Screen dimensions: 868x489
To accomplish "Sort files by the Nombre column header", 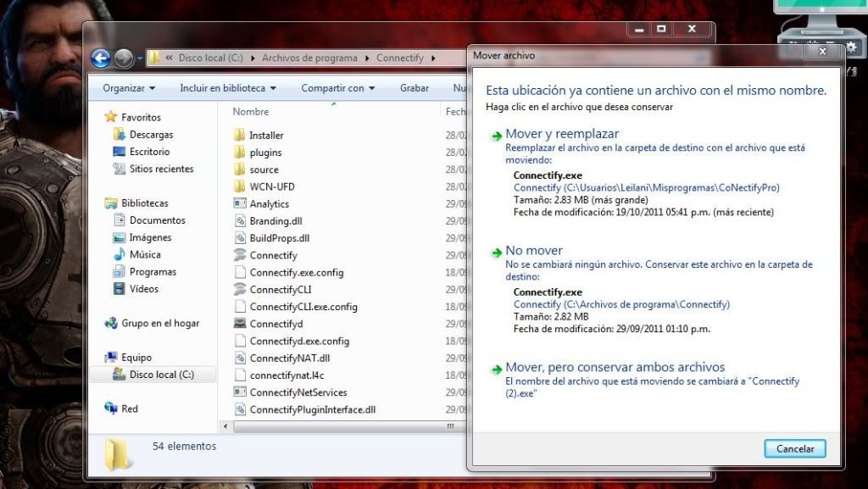I will click(251, 111).
